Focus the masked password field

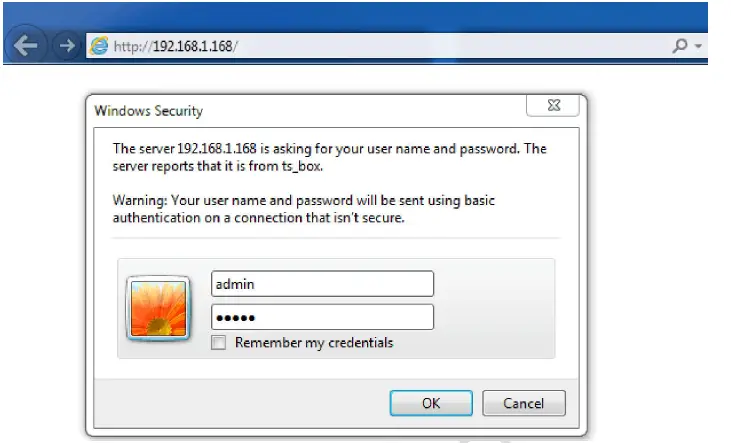pos(322,317)
